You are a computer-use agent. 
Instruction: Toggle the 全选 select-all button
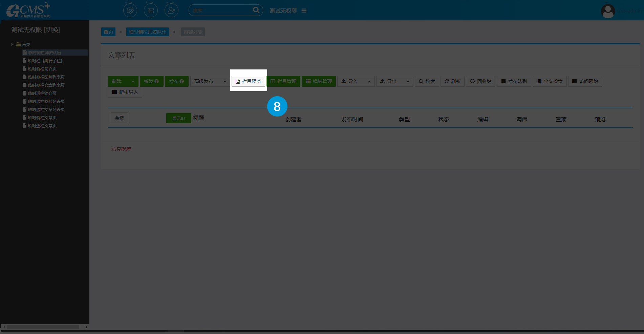(120, 118)
